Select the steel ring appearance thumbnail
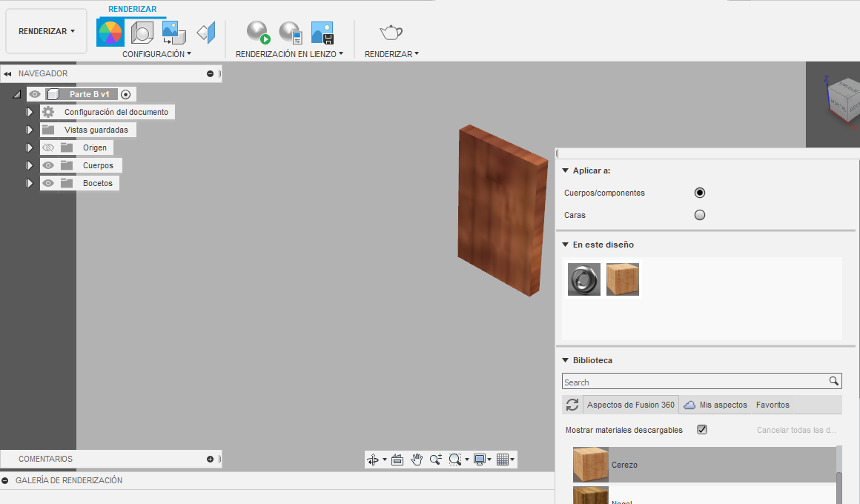 pyautogui.click(x=584, y=279)
